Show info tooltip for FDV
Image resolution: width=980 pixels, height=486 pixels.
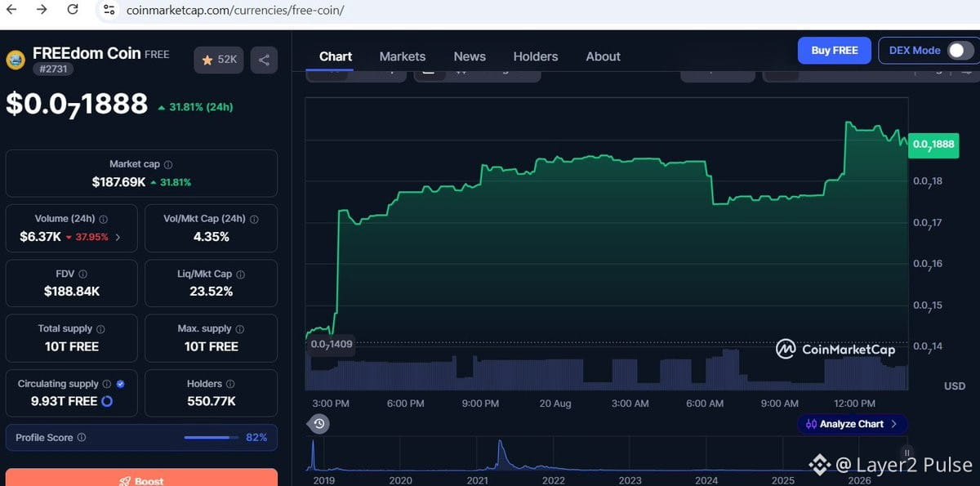pos(83,274)
